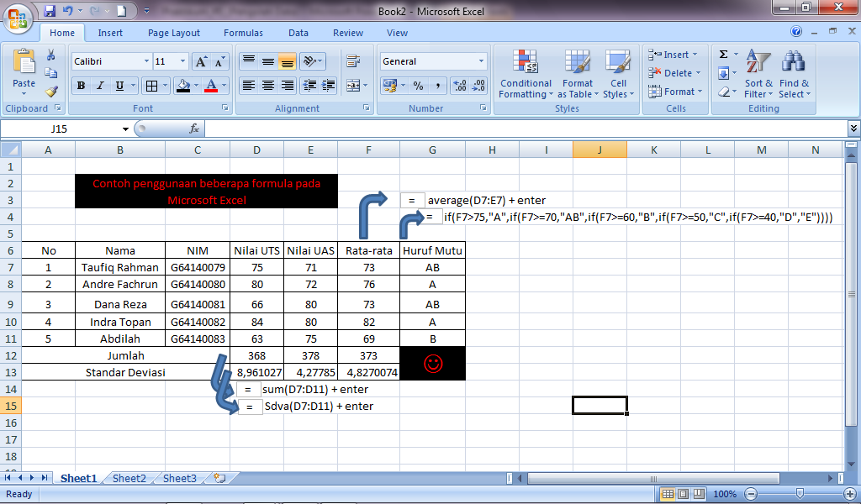Open Format as Table gallery
Image resolution: width=861 pixels, height=504 pixels.
(x=578, y=74)
